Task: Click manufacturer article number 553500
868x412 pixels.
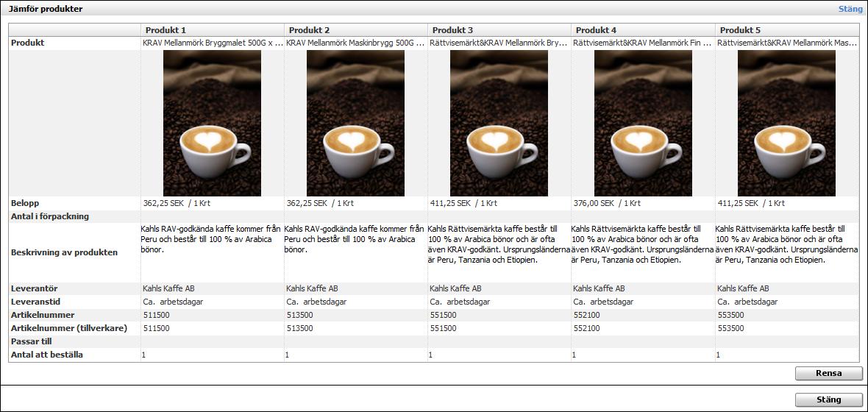Action: click(730, 328)
